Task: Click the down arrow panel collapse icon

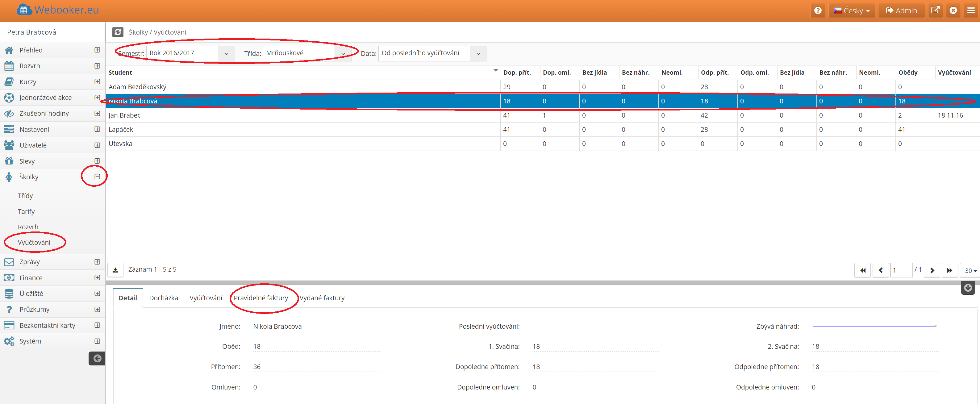Action: tap(968, 288)
